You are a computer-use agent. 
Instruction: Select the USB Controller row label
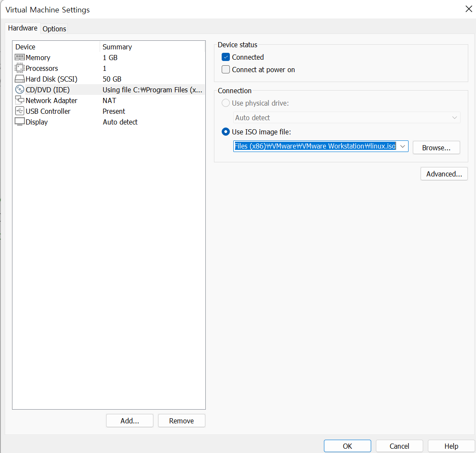(48, 111)
